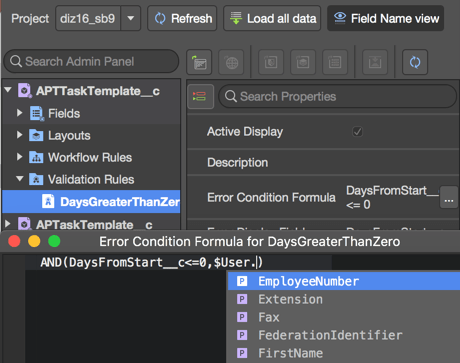
Task: Select the Workflow Rules tree item
Action: pyautogui.click(x=90, y=157)
